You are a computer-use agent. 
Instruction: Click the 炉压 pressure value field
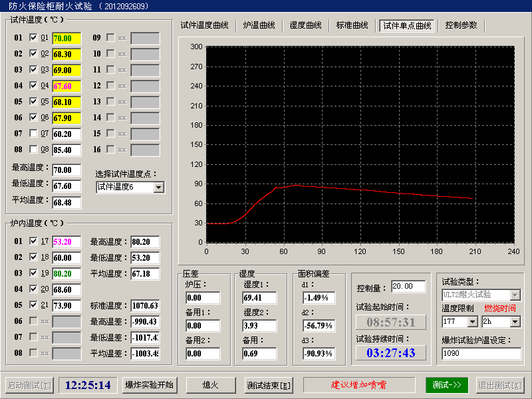[x=202, y=297]
